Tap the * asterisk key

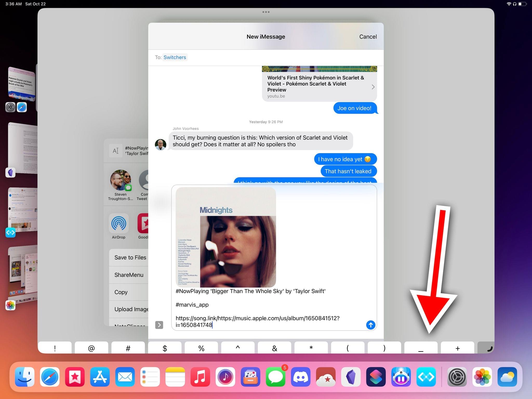pyautogui.click(x=311, y=348)
